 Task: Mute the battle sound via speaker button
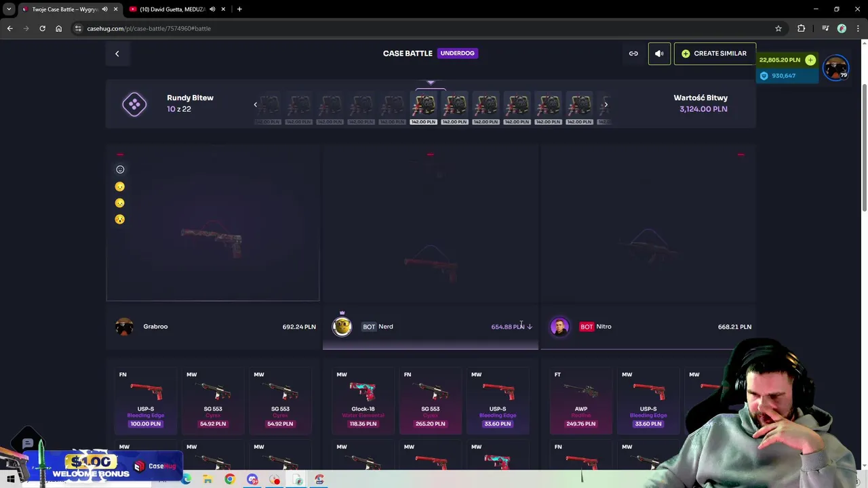(659, 54)
